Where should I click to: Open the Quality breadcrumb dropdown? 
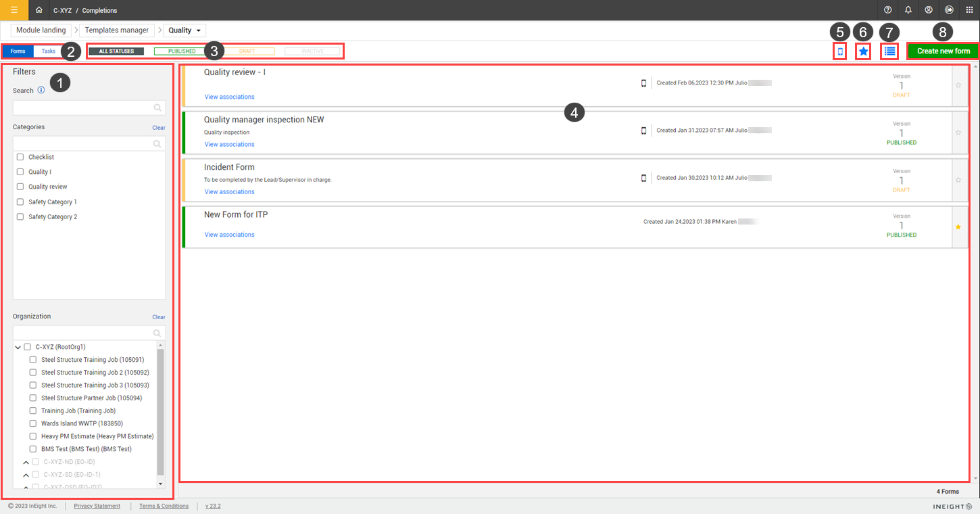pyautogui.click(x=185, y=30)
